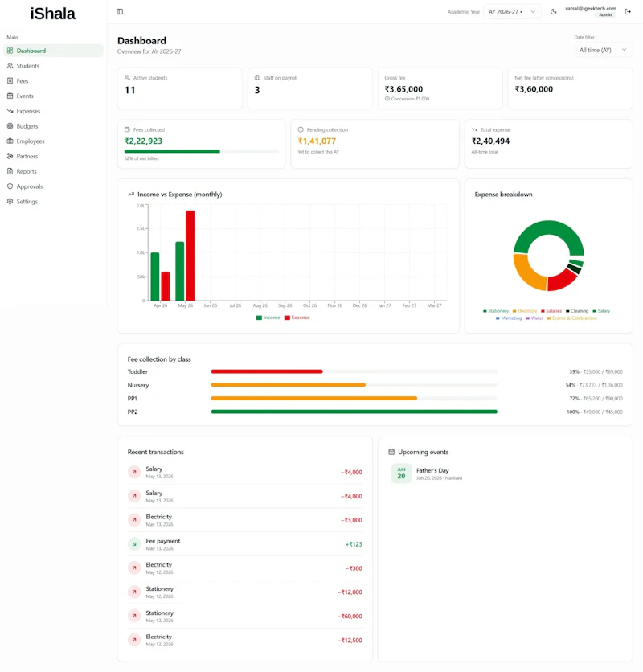Image resolution: width=643 pixels, height=672 pixels.
Task: Go to the Events page
Action: 53,96
